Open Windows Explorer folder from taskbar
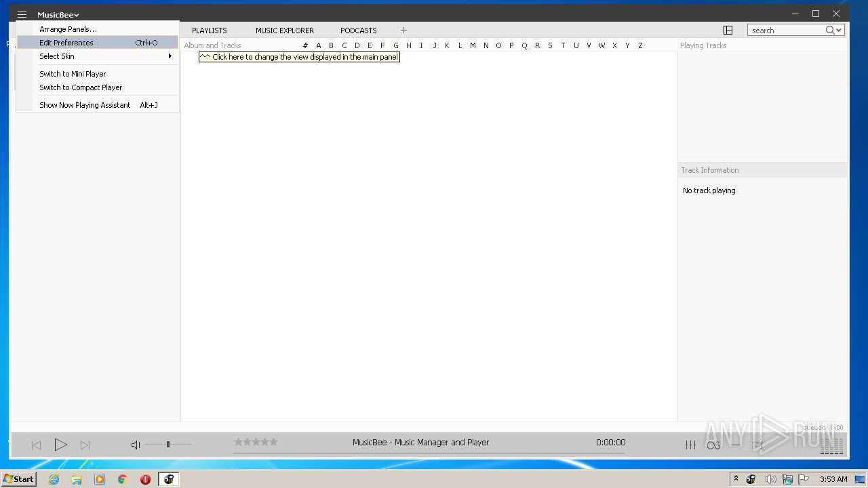Viewport: 868px width, 488px height. (x=77, y=479)
